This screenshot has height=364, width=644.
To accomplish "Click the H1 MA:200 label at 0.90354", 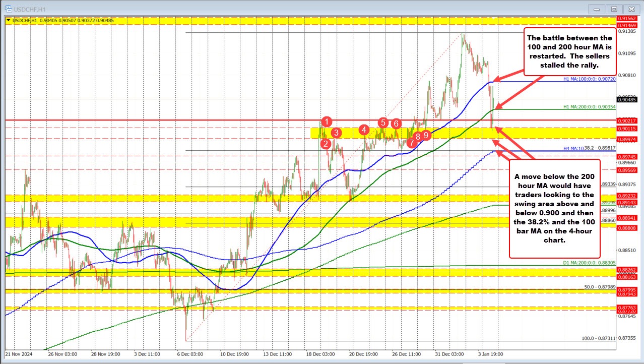I will (590, 107).
